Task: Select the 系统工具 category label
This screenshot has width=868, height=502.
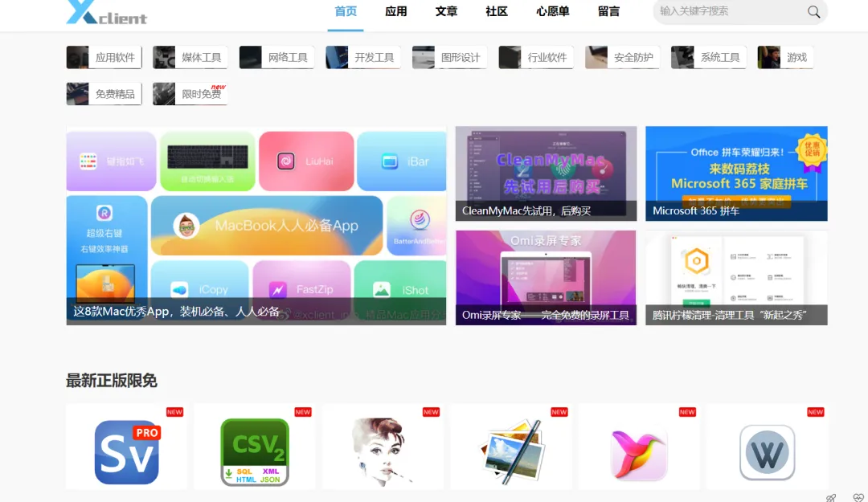Action: click(x=719, y=58)
